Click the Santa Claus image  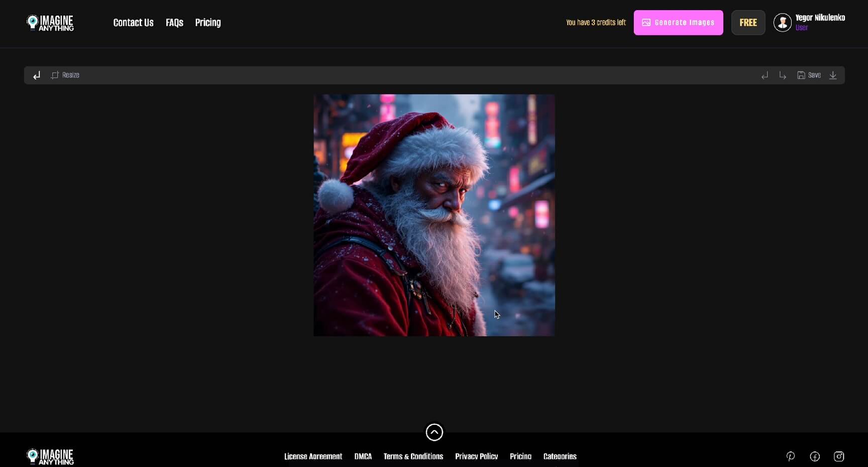434,215
